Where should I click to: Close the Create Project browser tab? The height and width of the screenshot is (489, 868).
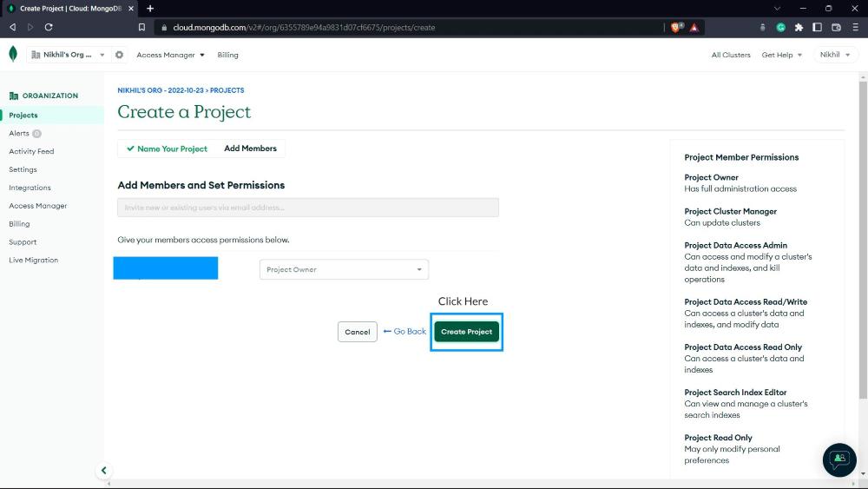[x=131, y=9]
